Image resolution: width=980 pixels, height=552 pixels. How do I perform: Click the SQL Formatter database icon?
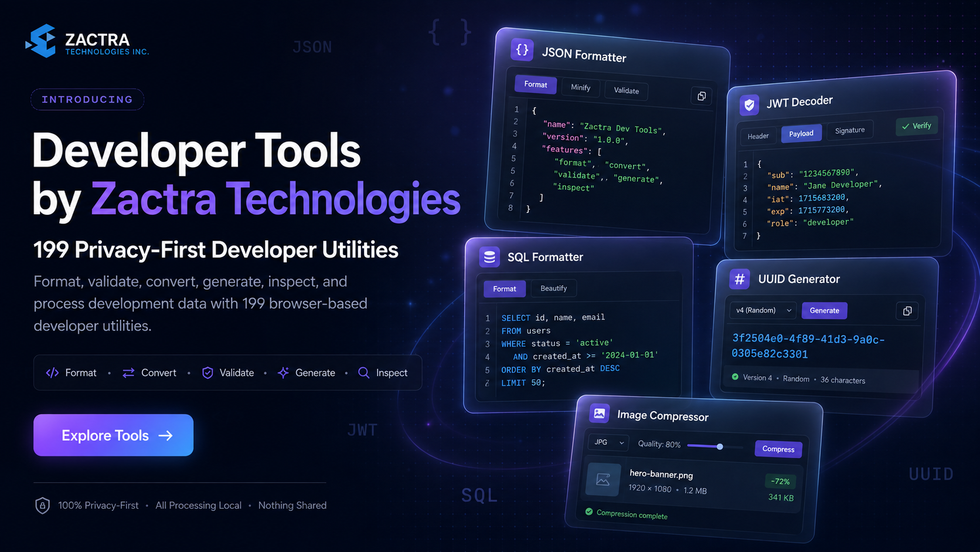pos(489,257)
